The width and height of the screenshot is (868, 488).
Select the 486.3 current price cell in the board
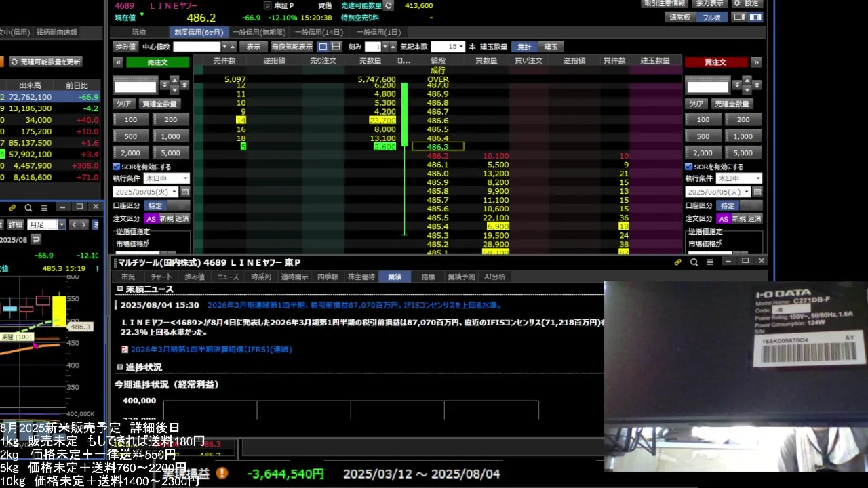(x=437, y=147)
